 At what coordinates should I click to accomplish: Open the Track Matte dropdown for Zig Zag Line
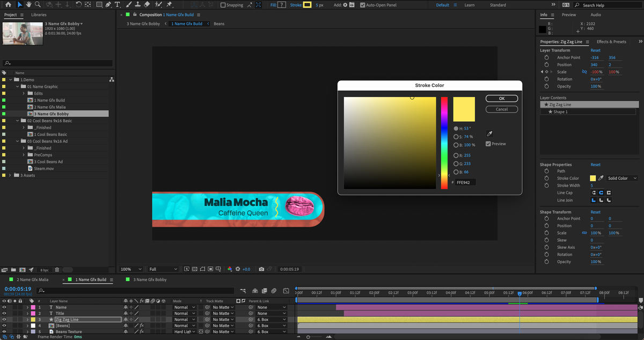click(x=221, y=319)
